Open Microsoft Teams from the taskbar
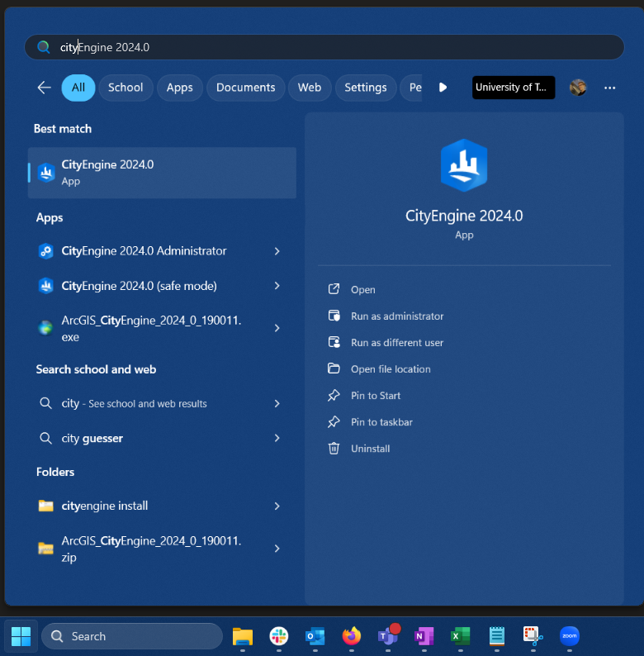Screen dimensions: 644x656 (388, 635)
